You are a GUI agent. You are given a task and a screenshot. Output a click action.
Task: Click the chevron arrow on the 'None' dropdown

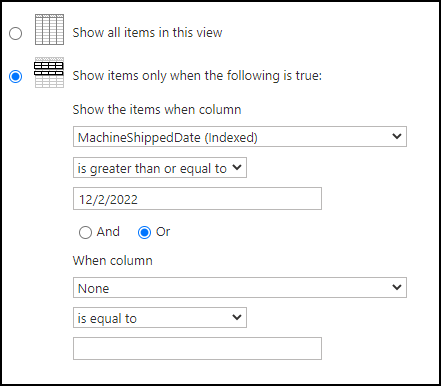tap(397, 287)
